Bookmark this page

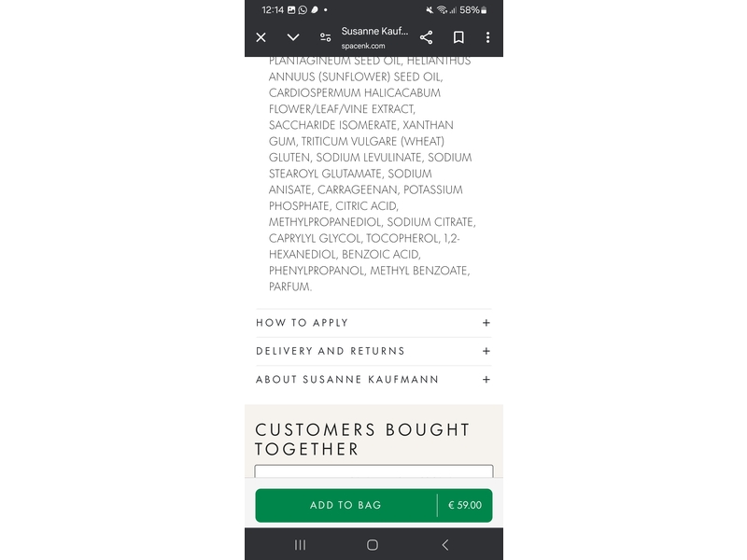pyautogui.click(x=458, y=37)
